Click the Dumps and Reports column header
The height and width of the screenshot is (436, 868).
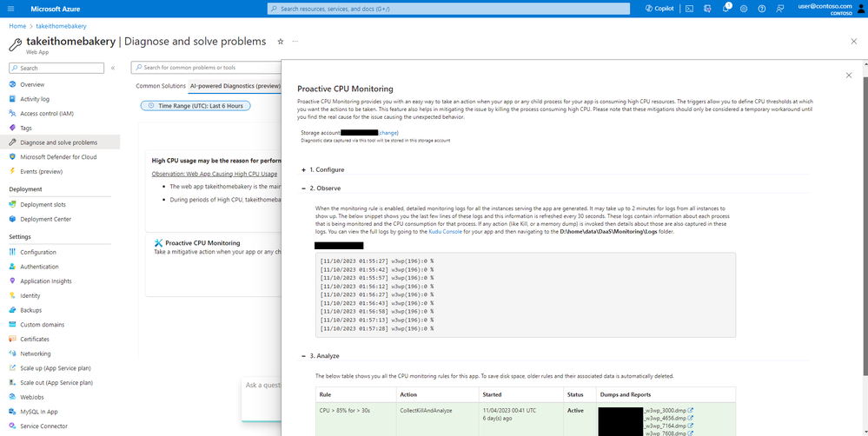click(x=626, y=395)
